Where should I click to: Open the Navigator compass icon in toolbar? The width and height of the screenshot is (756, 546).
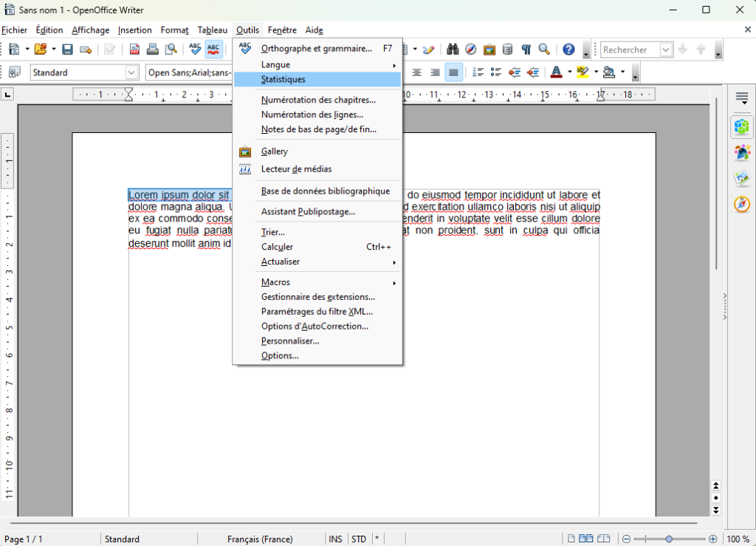[470, 50]
